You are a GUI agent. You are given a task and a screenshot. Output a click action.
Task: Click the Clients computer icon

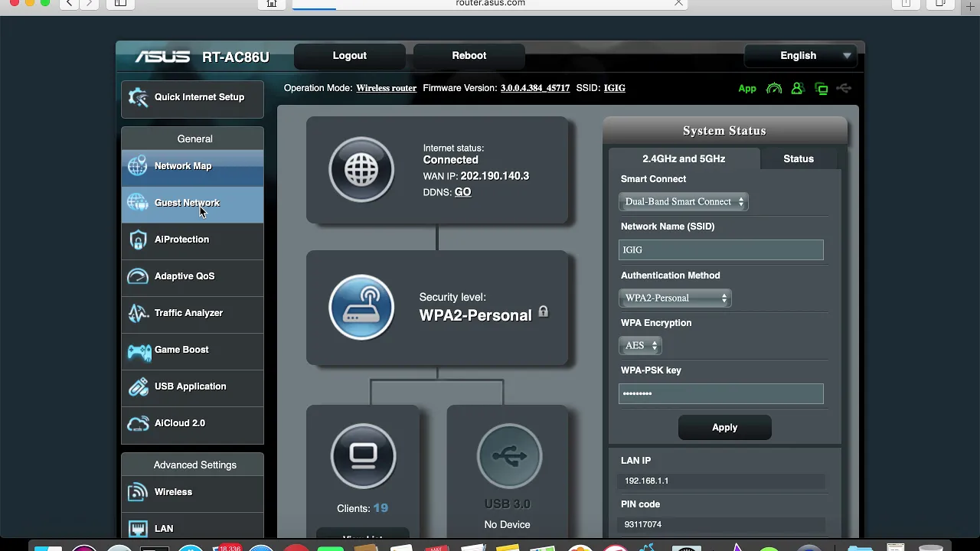[x=363, y=456]
